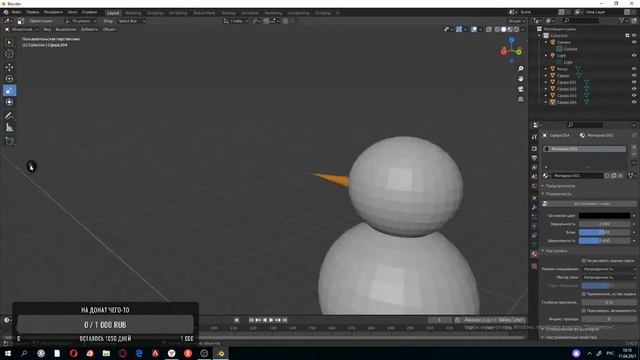Enable the subsurface translucency checkbox
This screenshot has width=640, height=360.
(x=584, y=311)
